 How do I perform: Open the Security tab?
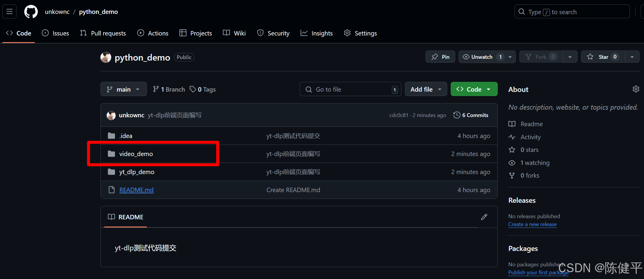pyautogui.click(x=273, y=33)
